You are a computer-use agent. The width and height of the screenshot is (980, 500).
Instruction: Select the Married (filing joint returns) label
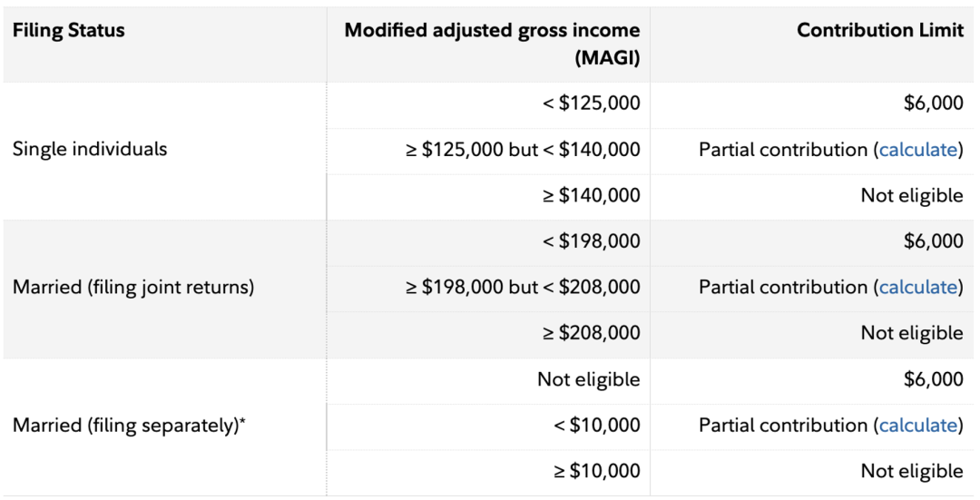click(133, 288)
